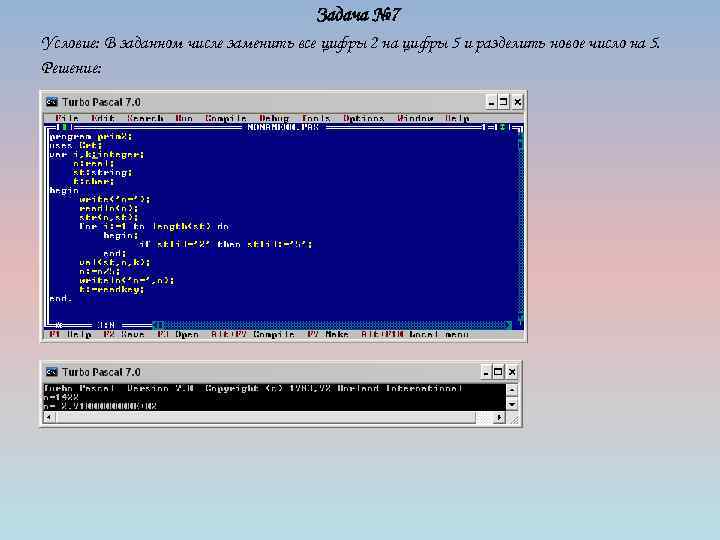Open the Window menu
720x540 pixels.
pos(415,118)
